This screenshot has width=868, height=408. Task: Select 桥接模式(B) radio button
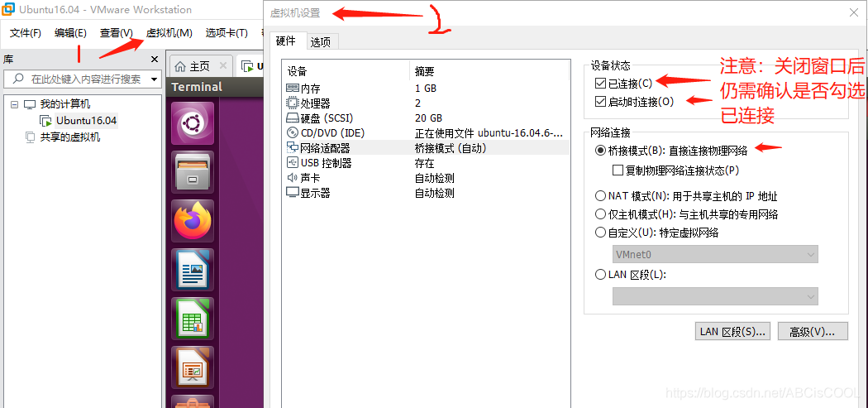(600, 151)
